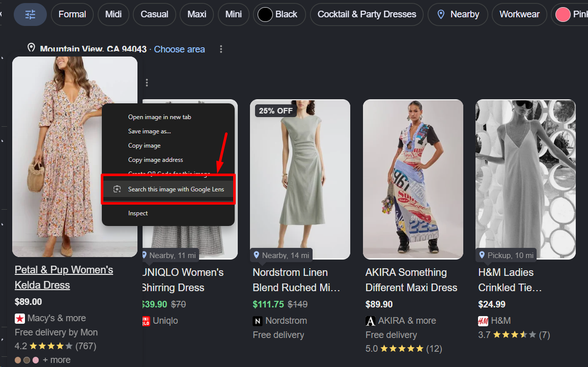Click Macy's & more seller text
The width and height of the screenshot is (588, 367).
point(57,318)
